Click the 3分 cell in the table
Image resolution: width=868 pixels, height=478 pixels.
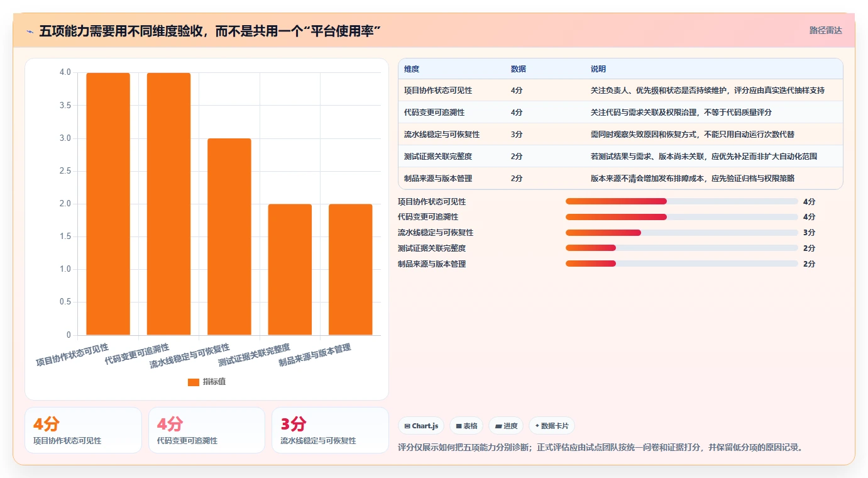coord(517,135)
